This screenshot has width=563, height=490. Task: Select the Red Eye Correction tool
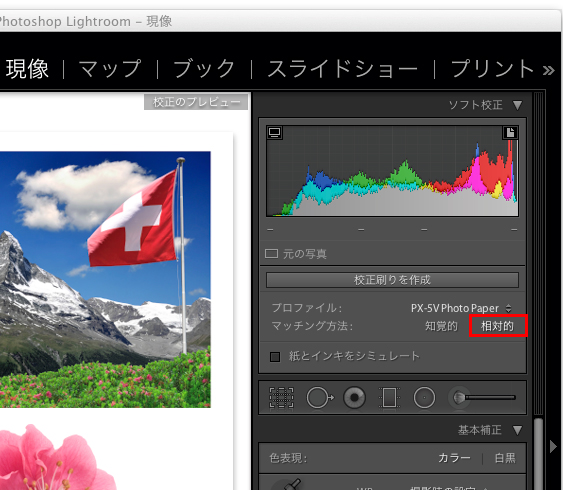pyautogui.click(x=354, y=398)
